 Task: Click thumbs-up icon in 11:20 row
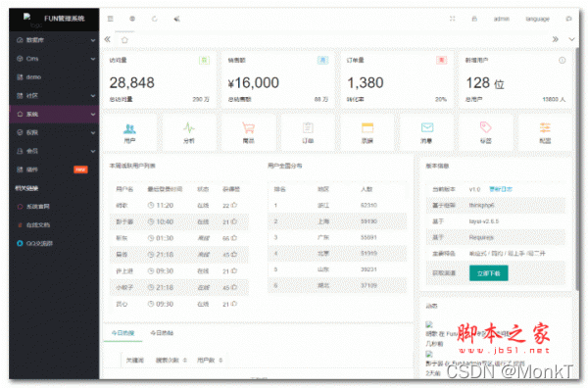pos(234,205)
